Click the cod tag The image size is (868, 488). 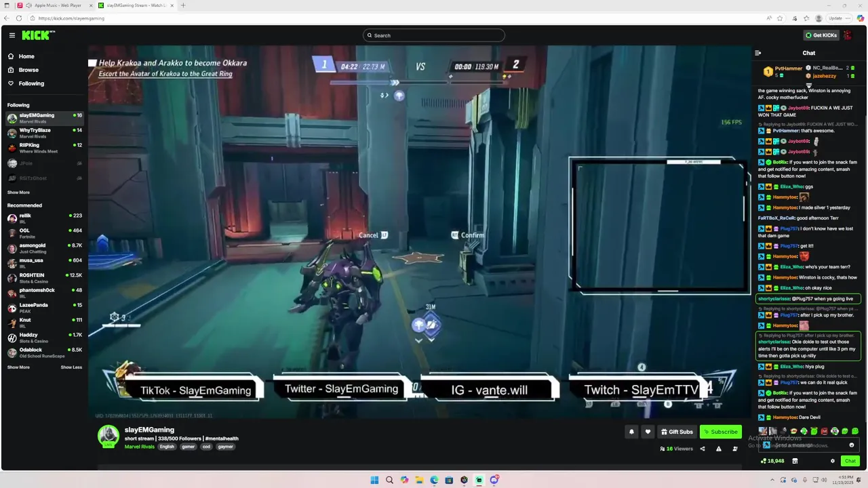(206, 447)
